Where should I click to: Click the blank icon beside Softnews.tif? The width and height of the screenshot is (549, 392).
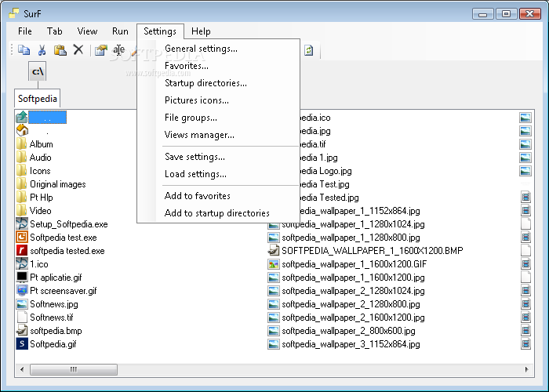coord(22,317)
